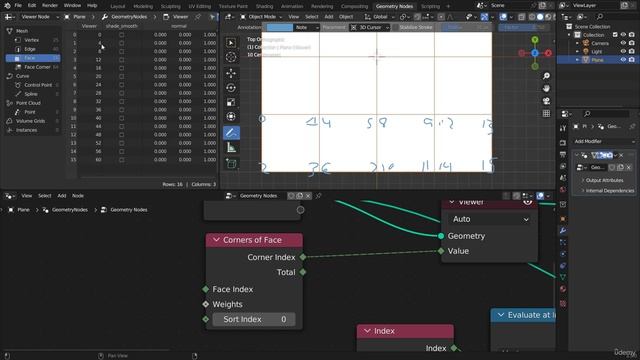Viewport: 640px width, 360px height.
Task: Click the Scene name field
Action: [x=509, y=6]
